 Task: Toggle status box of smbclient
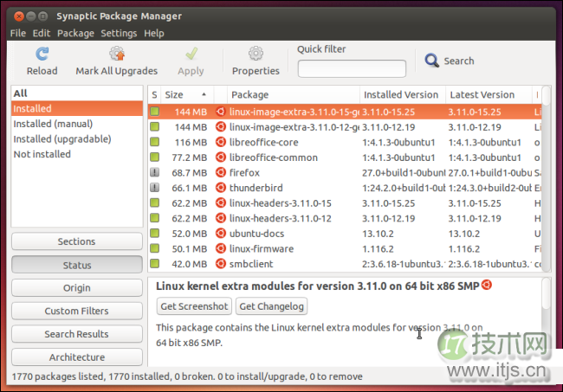click(155, 264)
